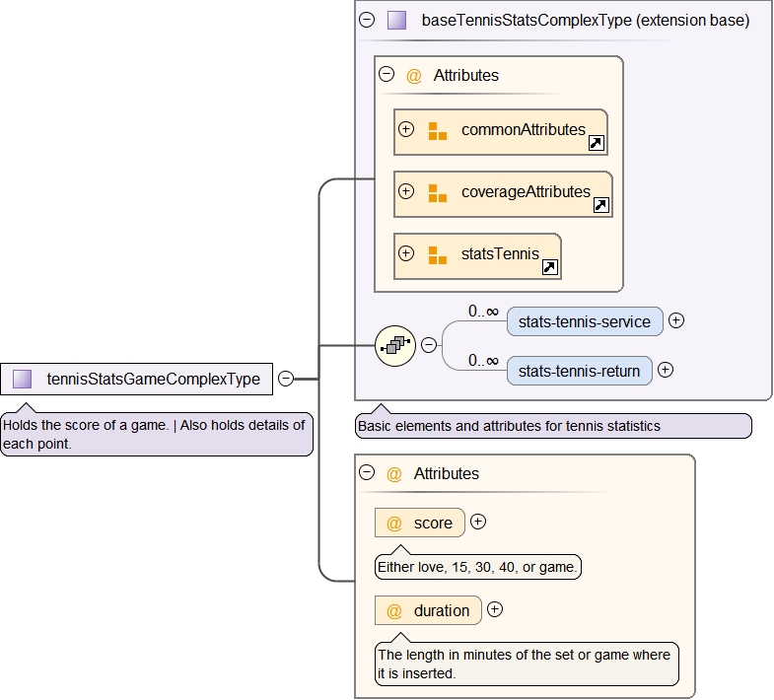This screenshot has width=774, height=700.
Task: Select the duration attribute box
Action: (429, 610)
